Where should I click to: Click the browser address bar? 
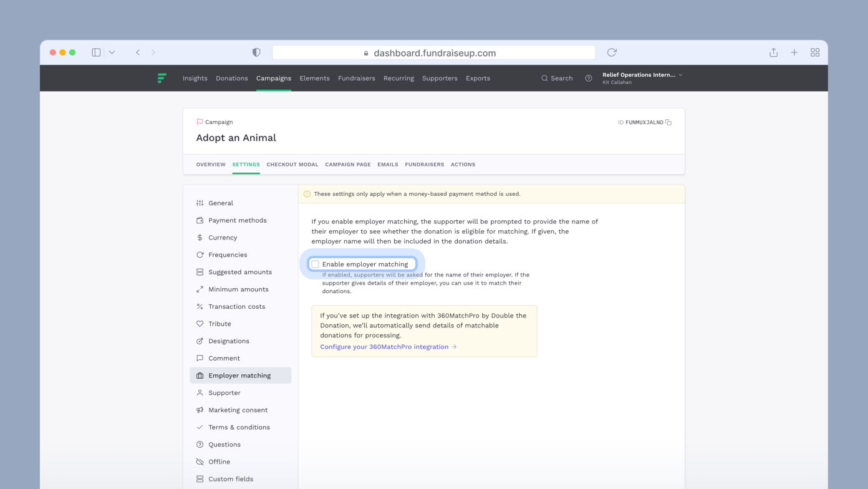[x=433, y=52]
